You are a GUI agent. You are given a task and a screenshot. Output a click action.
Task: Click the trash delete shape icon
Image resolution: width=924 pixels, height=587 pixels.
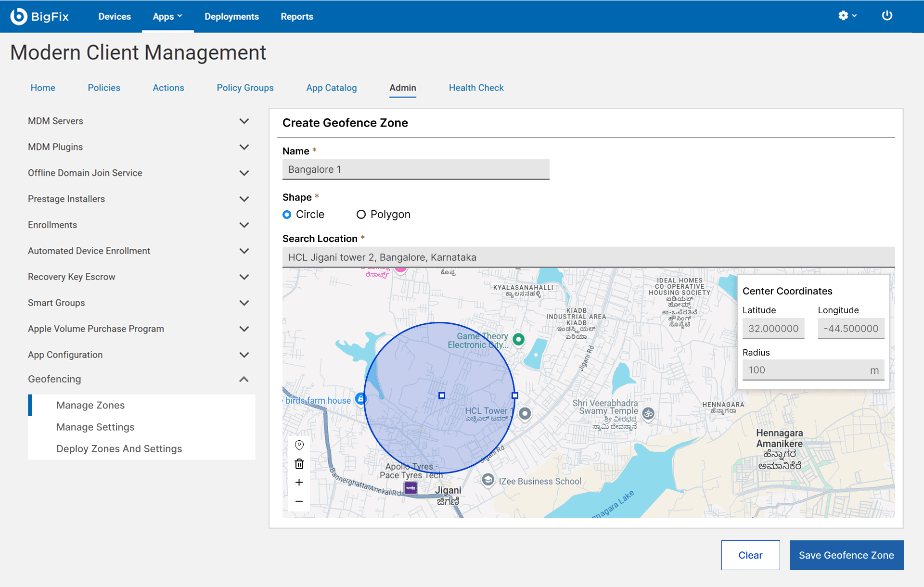click(299, 464)
